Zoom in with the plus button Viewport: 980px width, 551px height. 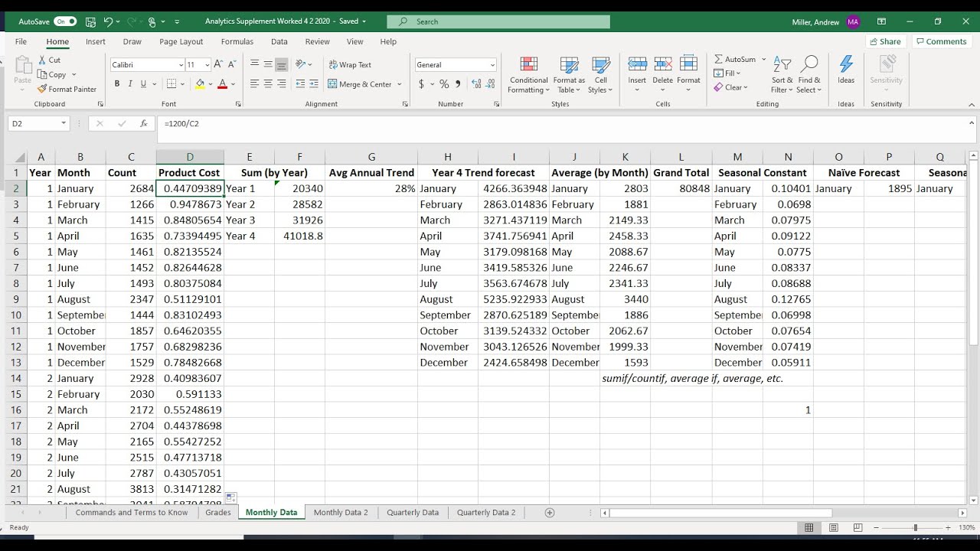[948, 528]
